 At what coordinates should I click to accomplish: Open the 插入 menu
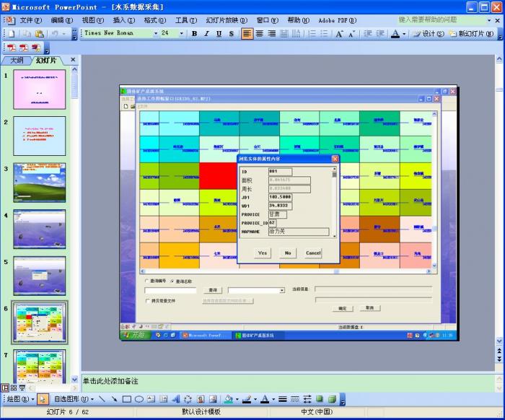(119, 20)
